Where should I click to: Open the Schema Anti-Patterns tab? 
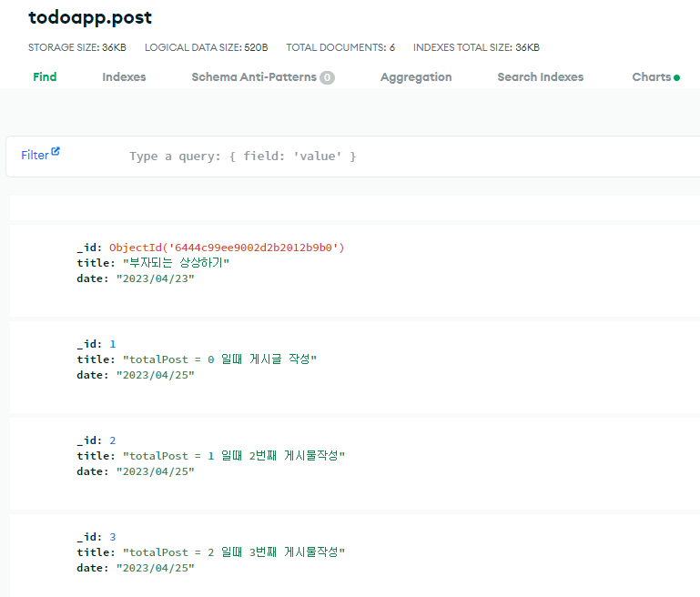[x=254, y=76]
